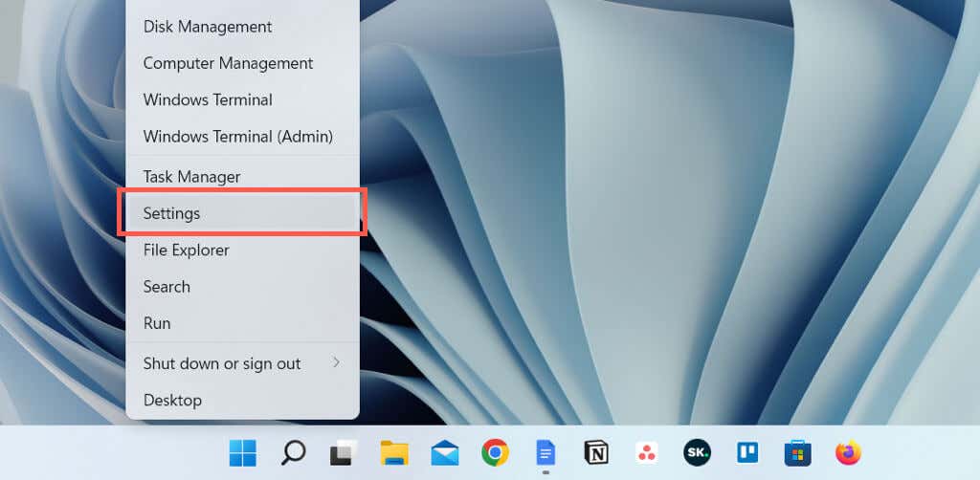Open Trello from the taskbar

[747, 452]
